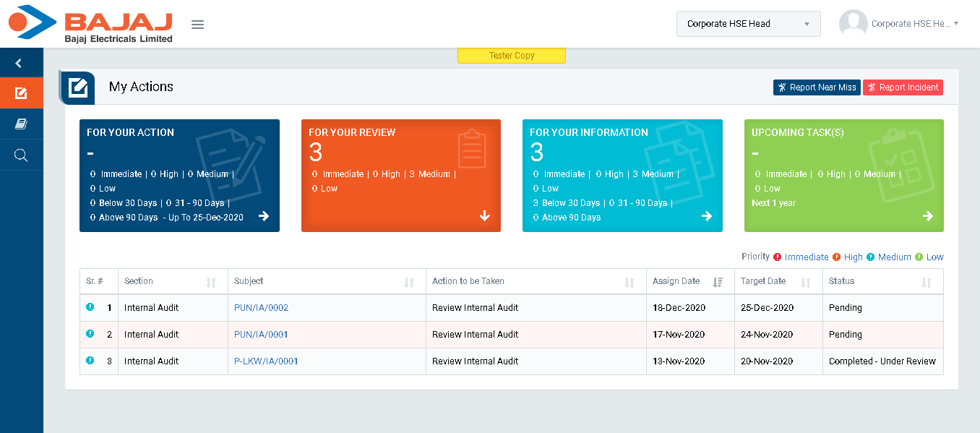Click the down arrow on For Your Review card
Image resolution: width=980 pixels, height=433 pixels.
point(485,216)
